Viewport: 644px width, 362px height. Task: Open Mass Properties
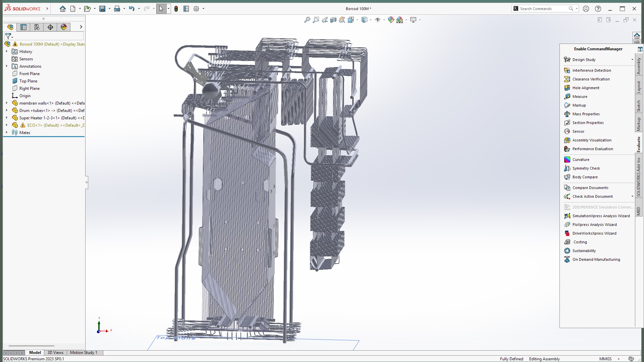coord(586,114)
